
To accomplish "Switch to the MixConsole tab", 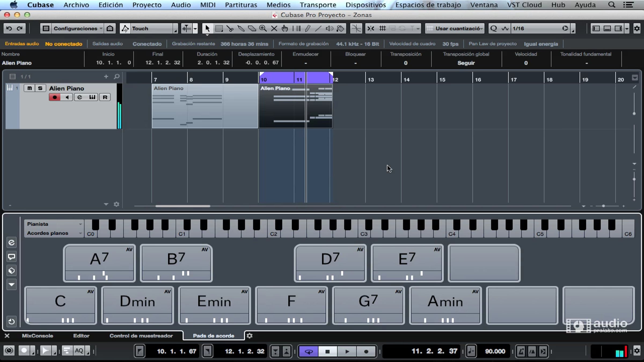I will (37, 336).
